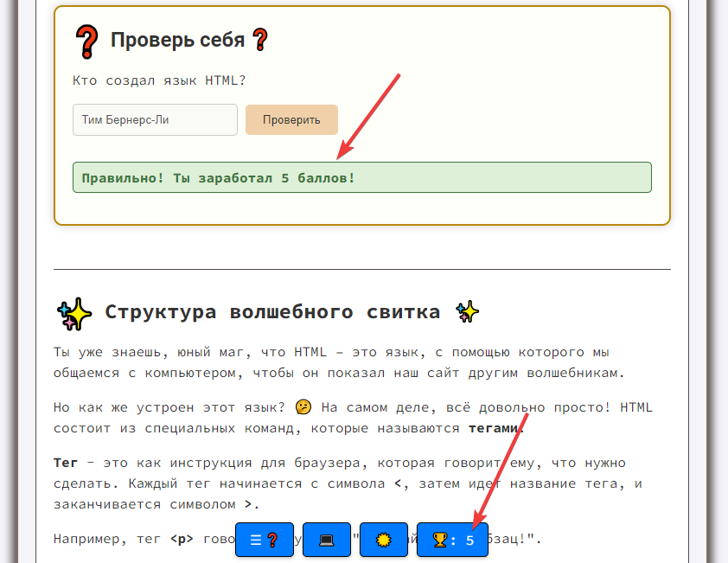Click the bold word 'тегами' in paragraph
Viewport: 728px width, 563px height.
pyautogui.click(x=493, y=428)
